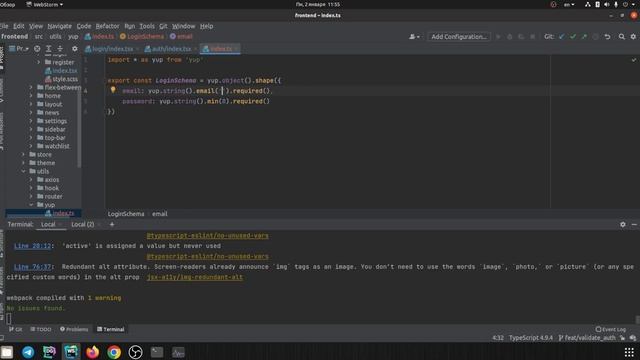The height and width of the screenshot is (360, 640).
Task: Click feat/validate_auth git branch widget
Action: click(x=587, y=338)
